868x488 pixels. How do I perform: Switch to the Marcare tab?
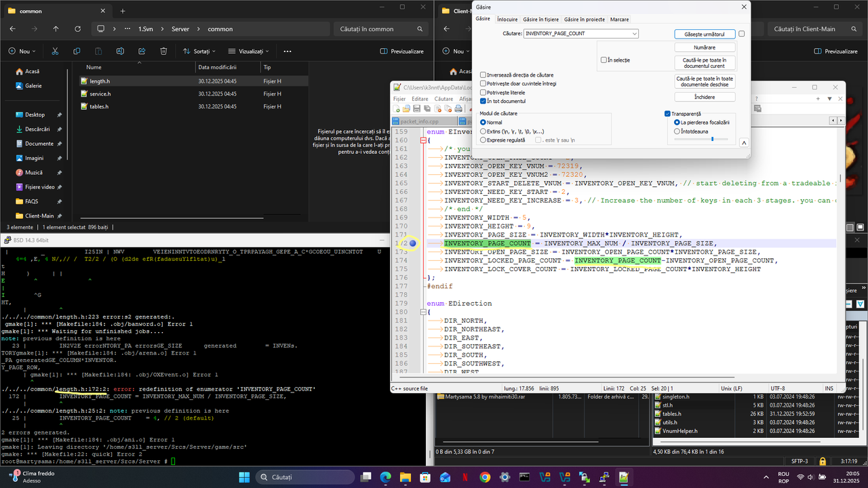(619, 20)
